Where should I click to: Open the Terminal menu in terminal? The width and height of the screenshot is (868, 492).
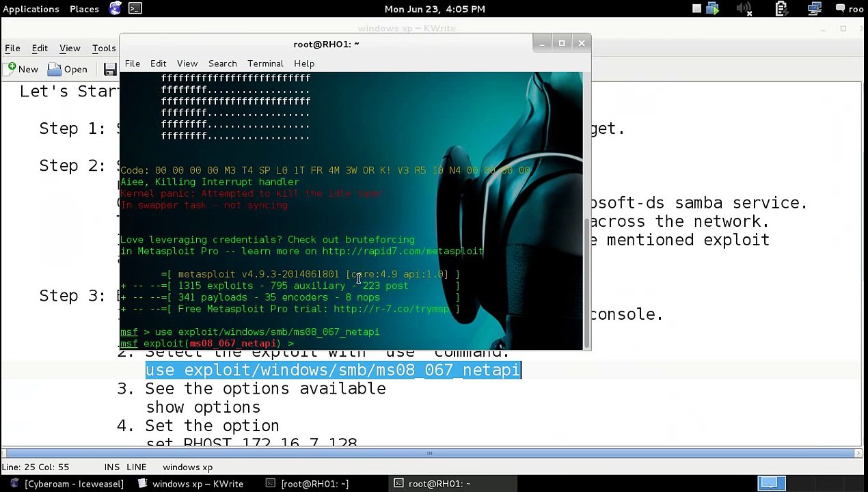coord(265,64)
